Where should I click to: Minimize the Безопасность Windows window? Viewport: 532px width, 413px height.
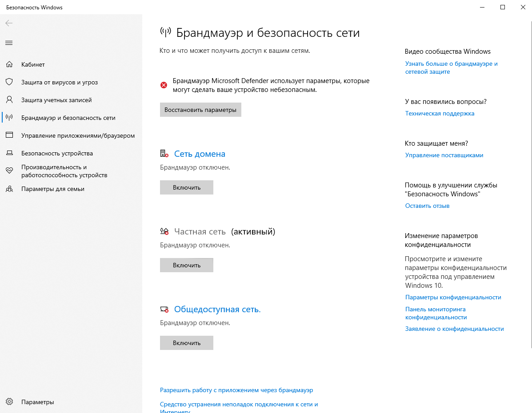tap(482, 7)
